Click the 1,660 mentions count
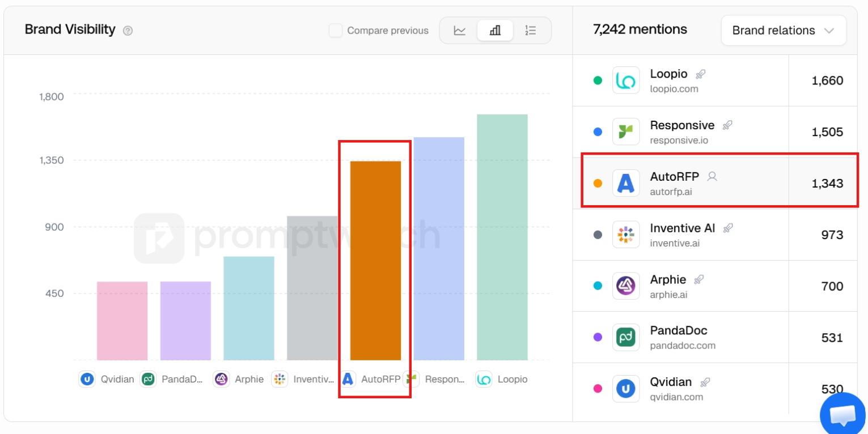The height and width of the screenshot is (434, 868). coord(827,80)
